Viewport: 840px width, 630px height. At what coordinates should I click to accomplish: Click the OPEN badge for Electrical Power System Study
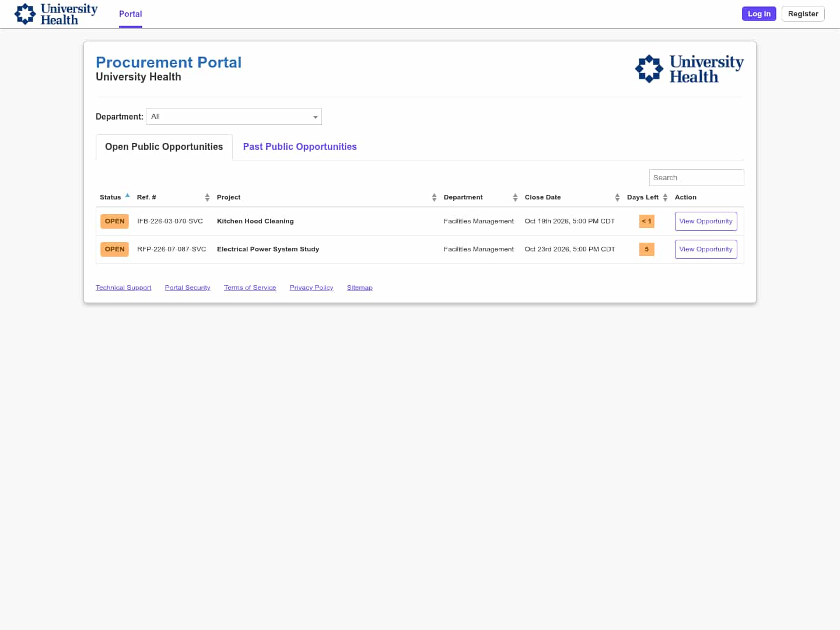click(114, 250)
